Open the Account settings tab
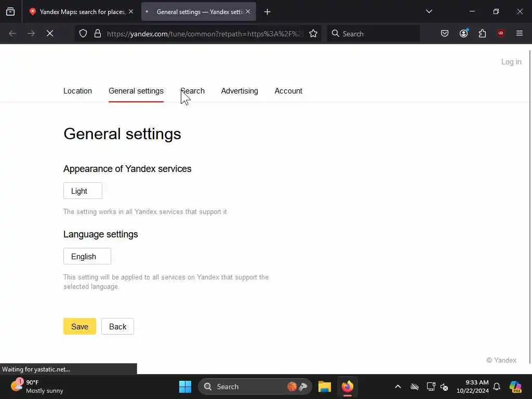532x399 pixels. coord(288,91)
